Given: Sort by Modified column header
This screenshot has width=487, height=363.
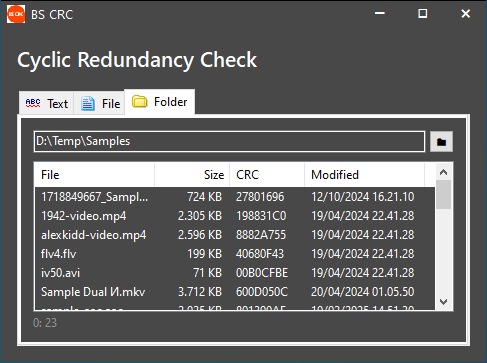Looking at the screenshot, I should coord(364,175).
